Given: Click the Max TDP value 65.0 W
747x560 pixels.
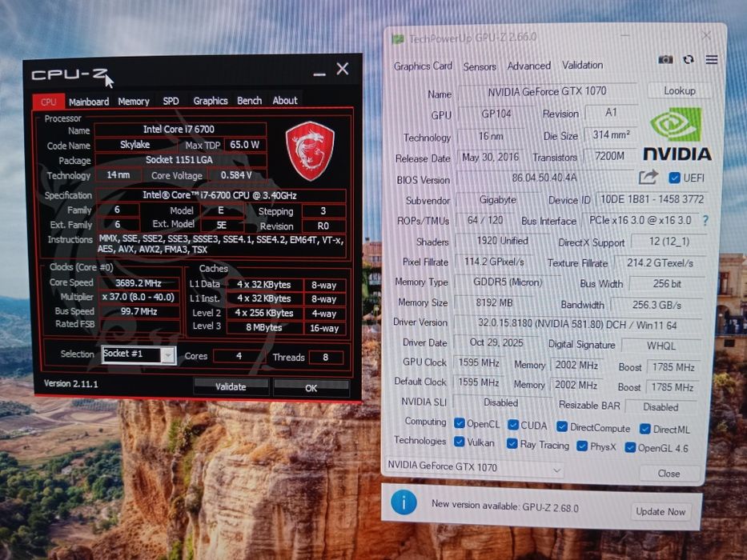Looking at the screenshot, I should (x=245, y=145).
